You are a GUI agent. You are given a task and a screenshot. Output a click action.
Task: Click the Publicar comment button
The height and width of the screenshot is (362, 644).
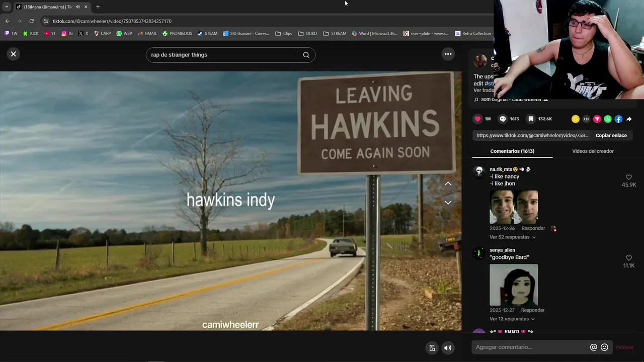[x=624, y=347]
